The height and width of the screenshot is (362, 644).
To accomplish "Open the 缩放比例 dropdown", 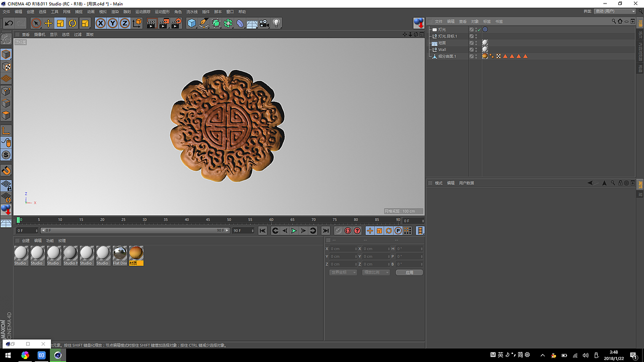I will (376, 273).
